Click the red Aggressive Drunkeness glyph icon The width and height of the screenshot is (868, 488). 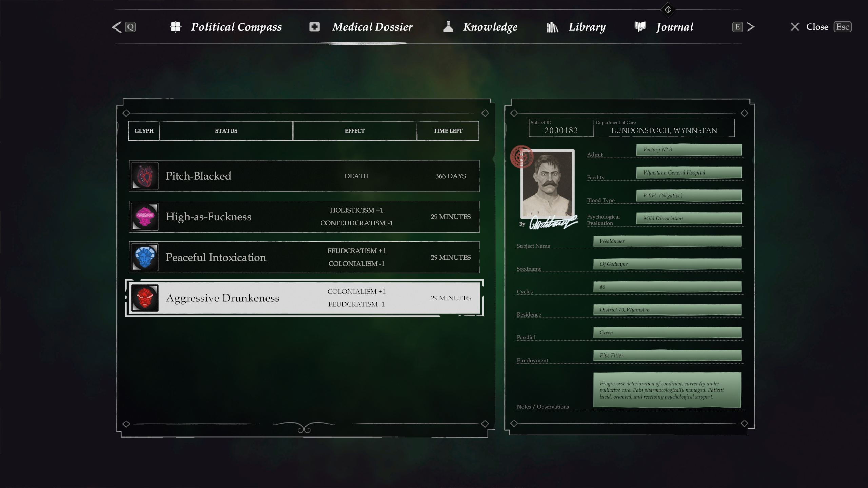pos(145,298)
